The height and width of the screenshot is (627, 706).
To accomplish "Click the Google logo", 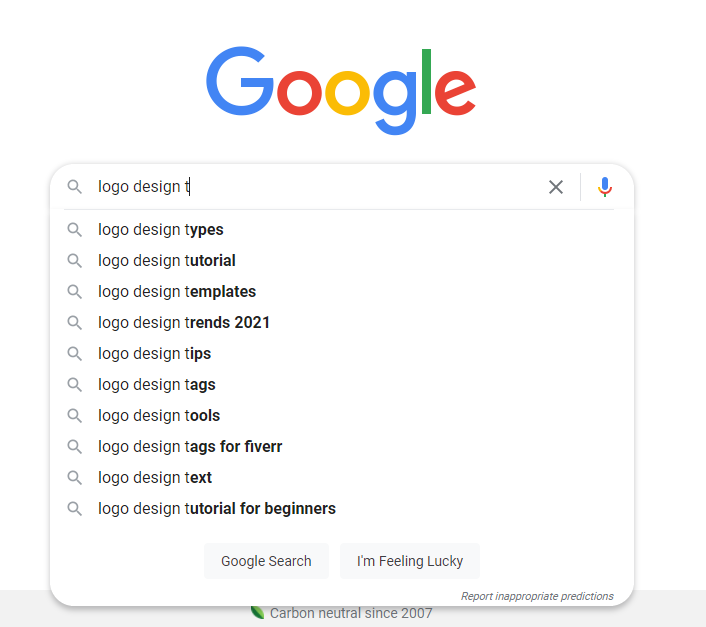I will tap(341, 89).
